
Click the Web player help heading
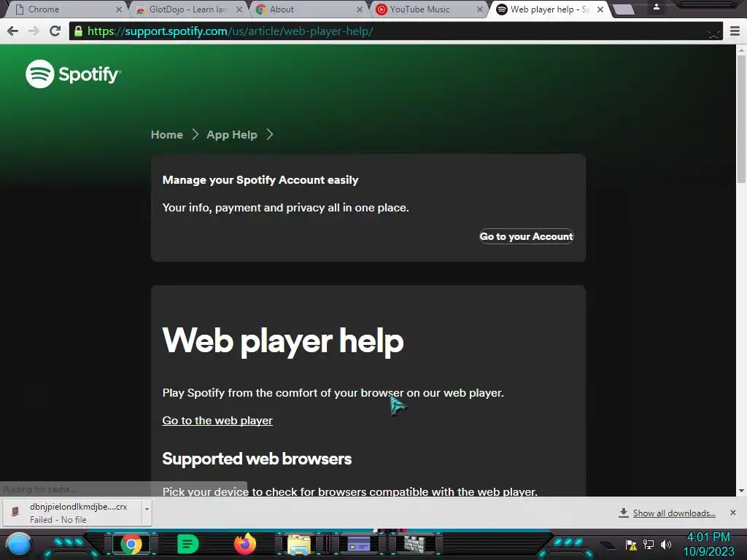point(283,341)
